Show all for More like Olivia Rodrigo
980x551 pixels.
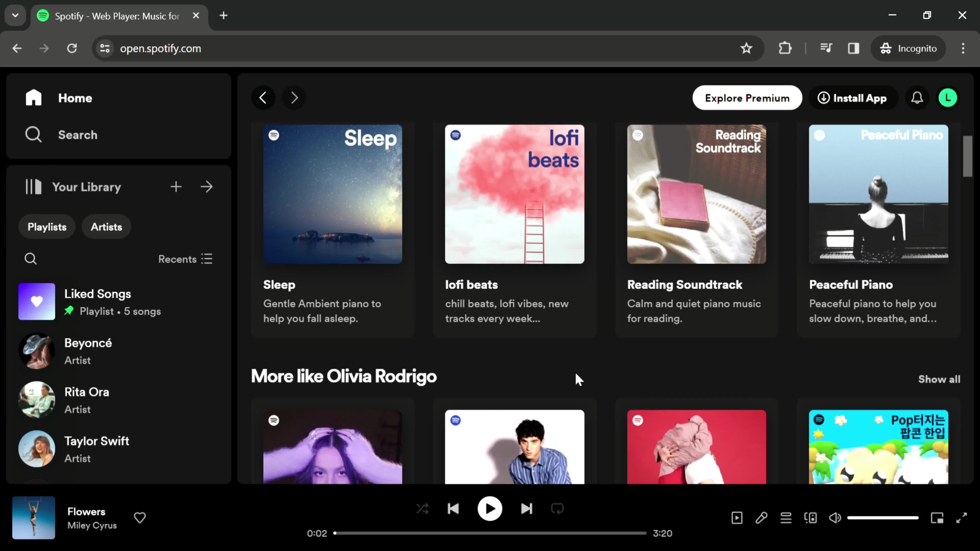(x=939, y=379)
